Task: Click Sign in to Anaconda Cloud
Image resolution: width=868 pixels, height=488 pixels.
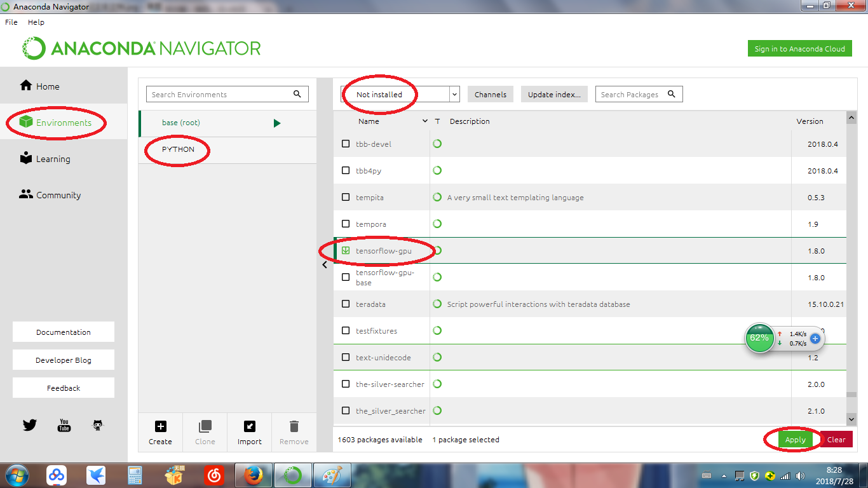Action: pos(799,49)
